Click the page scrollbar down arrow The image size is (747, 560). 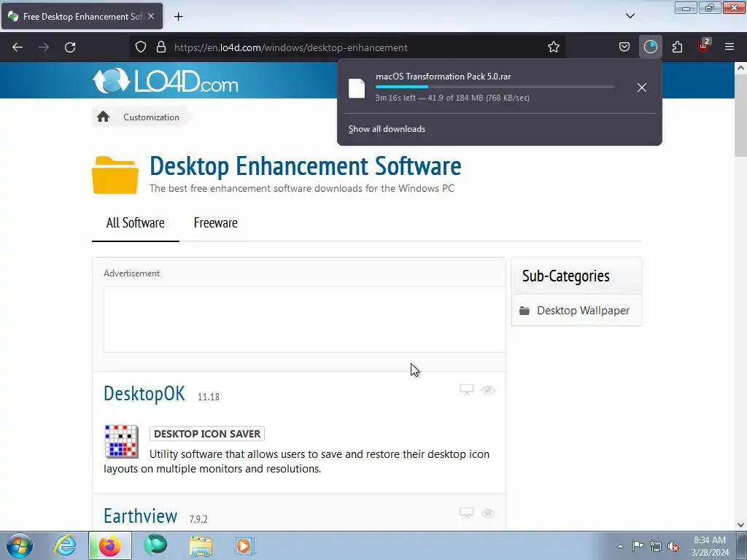[740, 525]
